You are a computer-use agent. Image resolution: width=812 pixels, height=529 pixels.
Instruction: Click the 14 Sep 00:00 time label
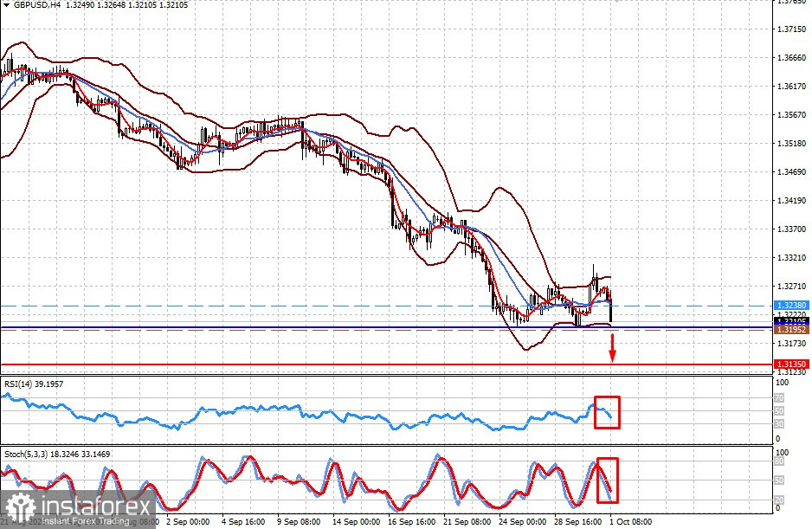[x=356, y=522]
